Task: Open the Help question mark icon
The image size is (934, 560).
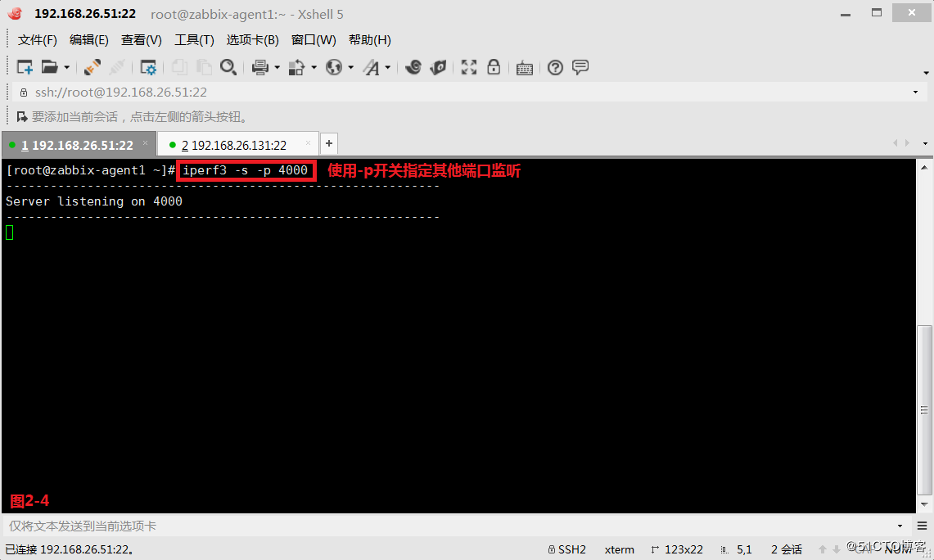Action: 555,67
